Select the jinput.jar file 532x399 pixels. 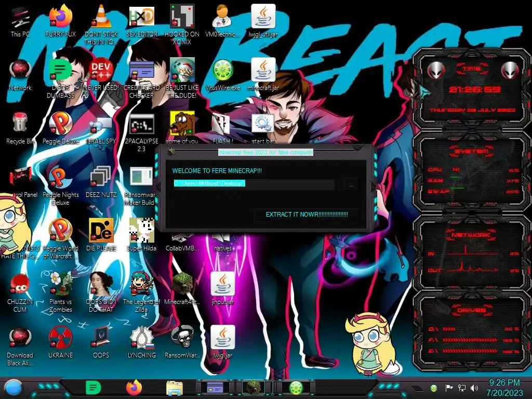coord(222,288)
